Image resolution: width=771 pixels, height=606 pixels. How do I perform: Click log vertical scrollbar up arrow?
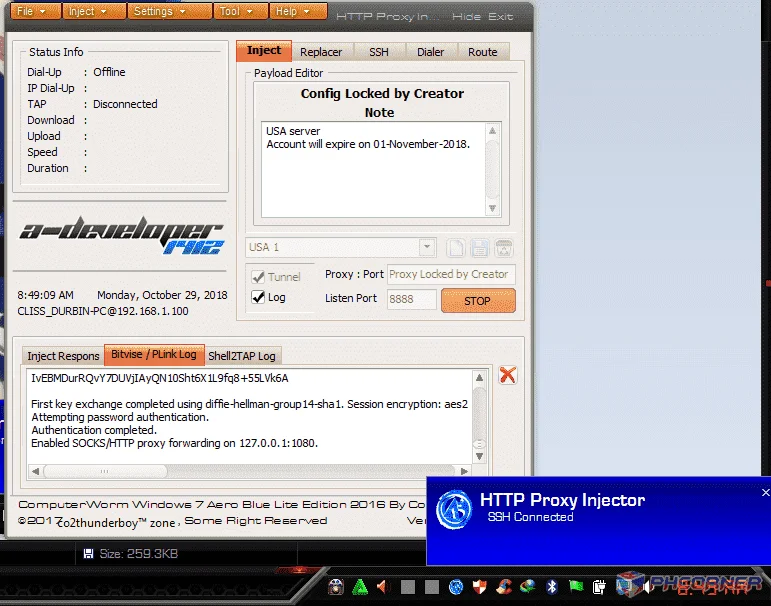[x=479, y=378]
